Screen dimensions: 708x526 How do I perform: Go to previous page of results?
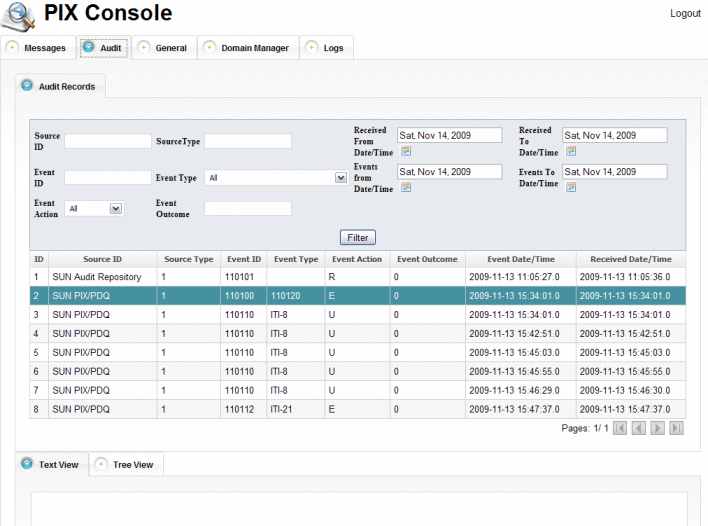(638, 428)
